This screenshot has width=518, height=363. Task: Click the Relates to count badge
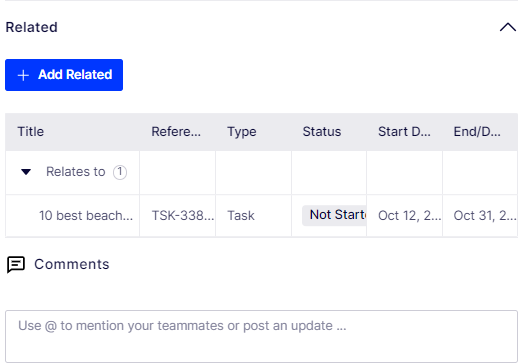[x=120, y=172]
